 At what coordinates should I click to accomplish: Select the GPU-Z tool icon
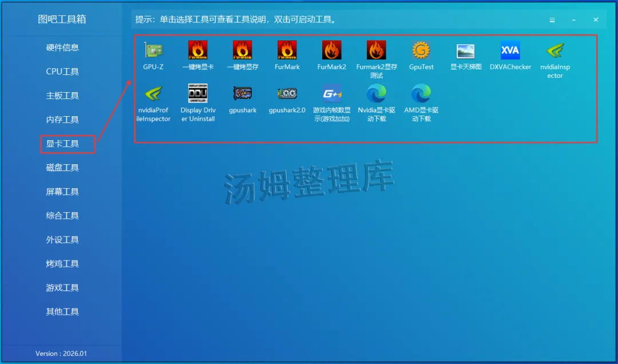tap(153, 50)
